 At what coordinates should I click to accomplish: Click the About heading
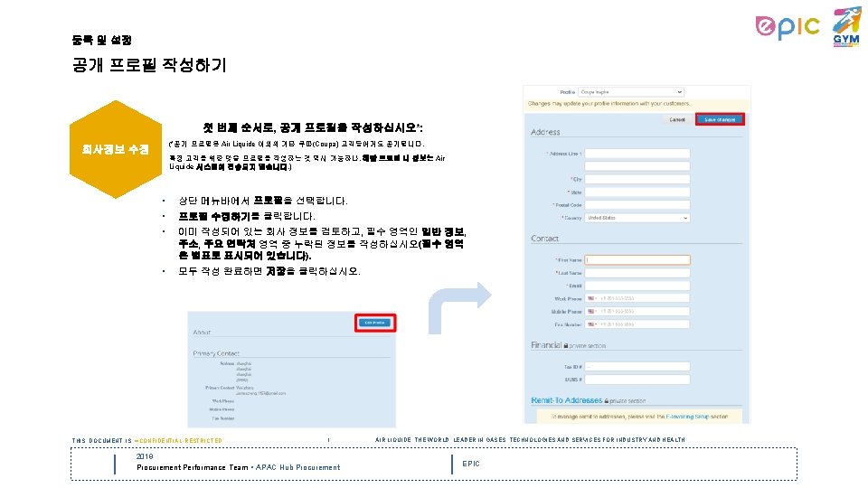click(202, 332)
